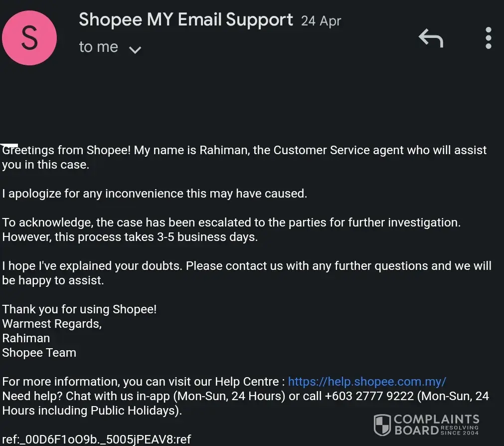Viewport: 504px width, 446px height.
Task: Open sender name Shopee MY Email Support
Action: point(185,20)
